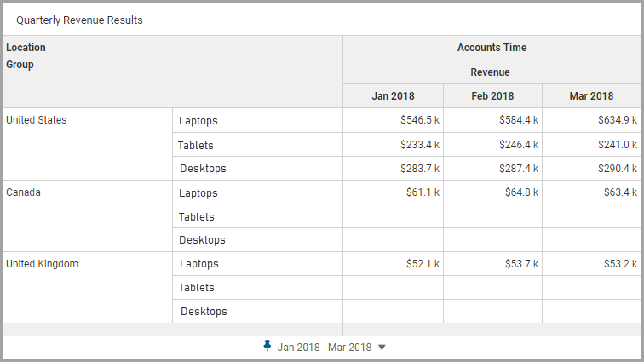Click Tablets under Canada
This screenshot has height=362, width=644.
point(196,217)
